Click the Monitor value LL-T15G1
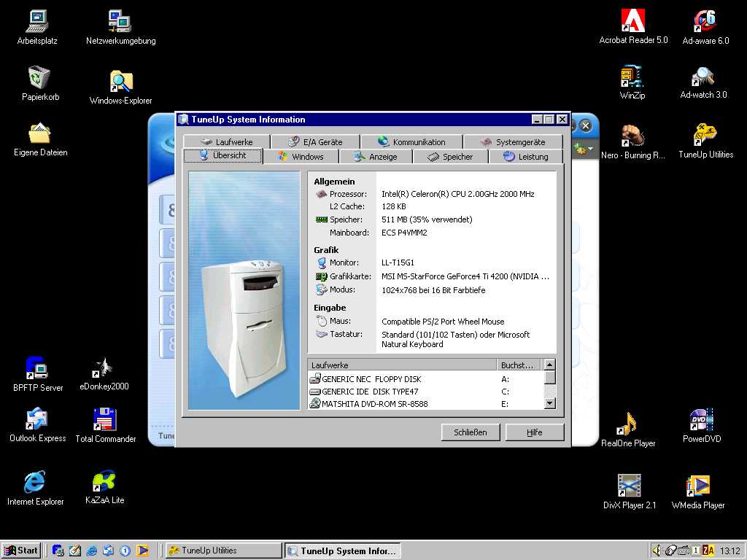The height and width of the screenshot is (560, 747). (x=398, y=262)
